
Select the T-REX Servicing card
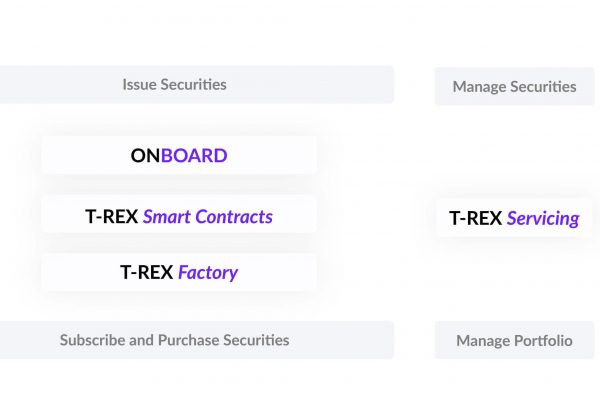[514, 218]
